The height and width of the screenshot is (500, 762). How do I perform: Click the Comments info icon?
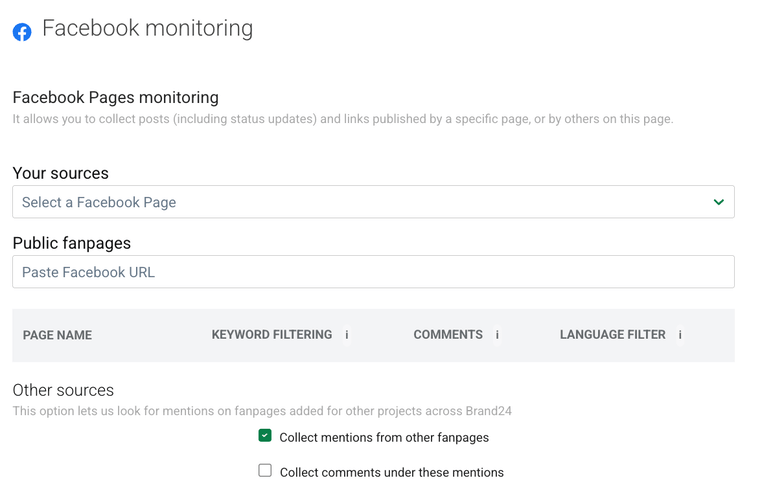pos(497,335)
